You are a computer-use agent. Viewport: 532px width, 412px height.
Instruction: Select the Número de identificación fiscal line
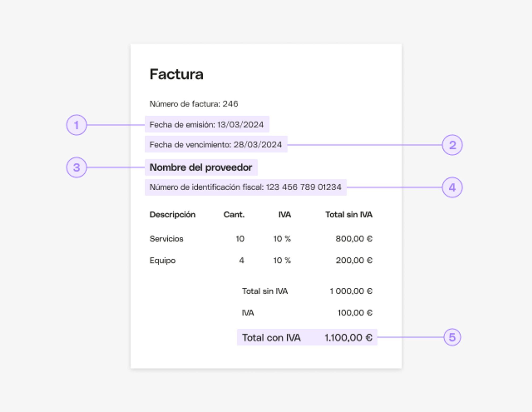(246, 187)
